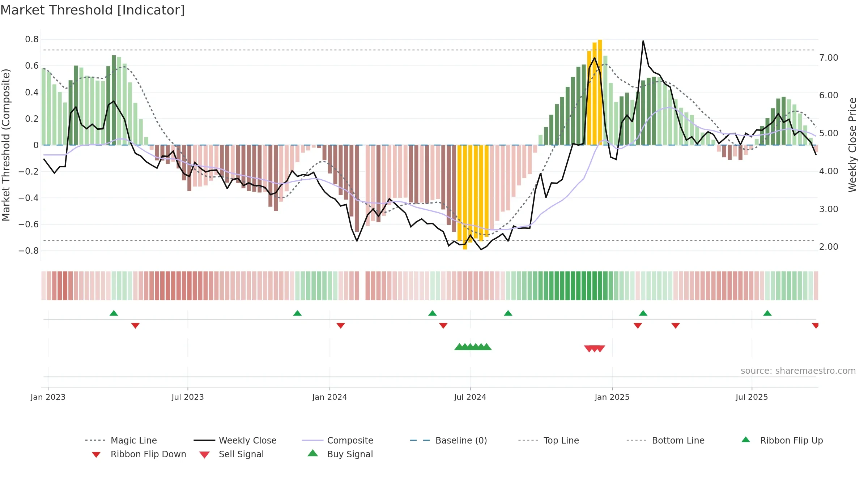Image resolution: width=868 pixels, height=488 pixels.
Task: Click the Jul 2024 x-axis label
Action: point(470,397)
